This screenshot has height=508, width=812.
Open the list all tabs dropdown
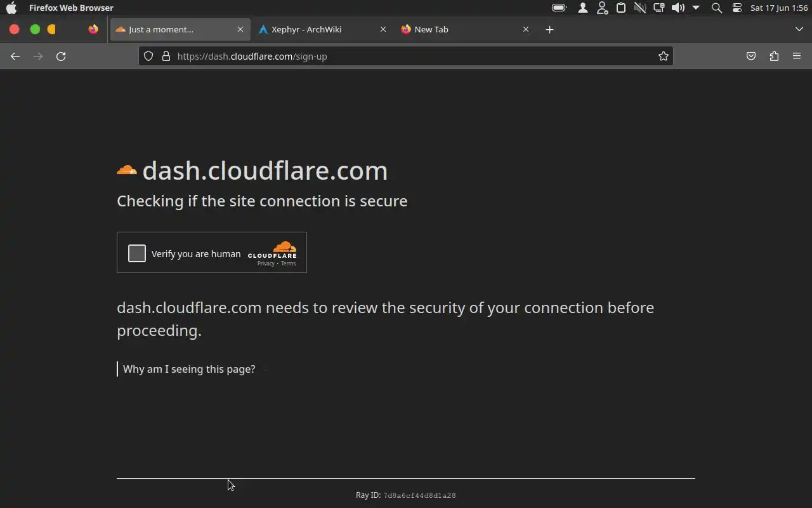799,29
